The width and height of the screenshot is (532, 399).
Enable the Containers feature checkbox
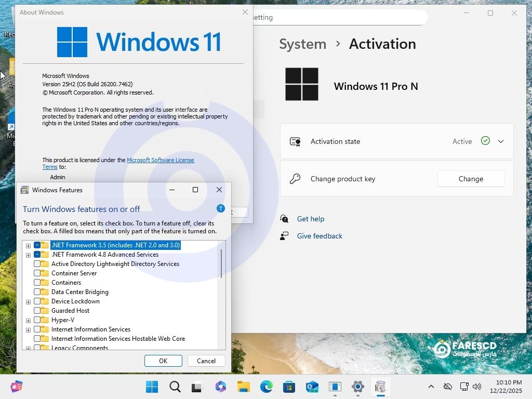pyautogui.click(x=37, y=283)
